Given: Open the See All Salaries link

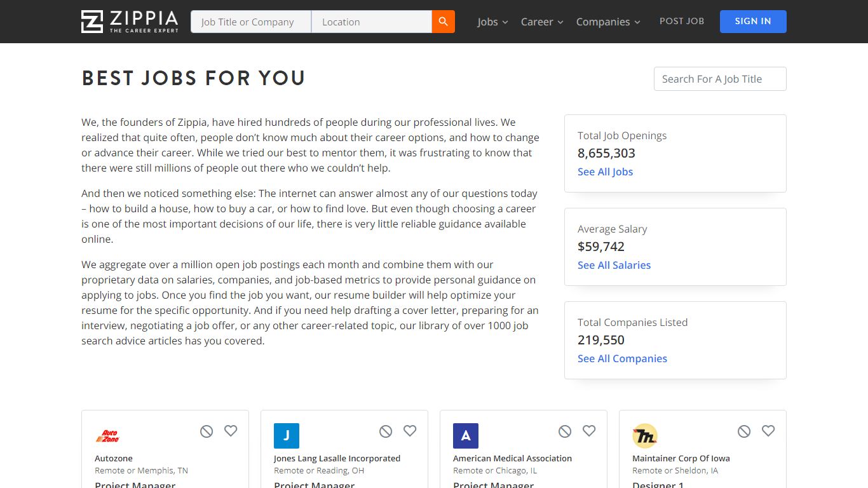Looking at the screenshot, I should point(614,265).
